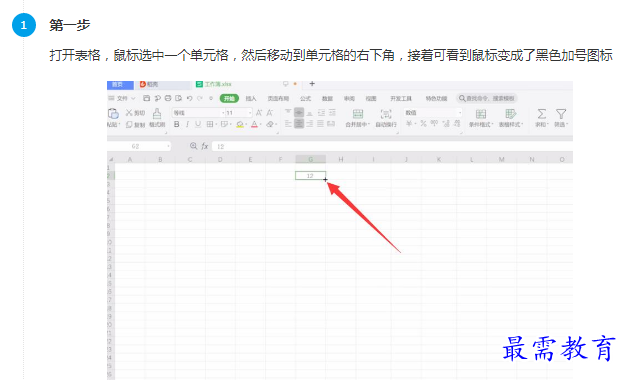Click the Clear format eraser icon
This screenshot has width=624, height=380.
[270, 124]
